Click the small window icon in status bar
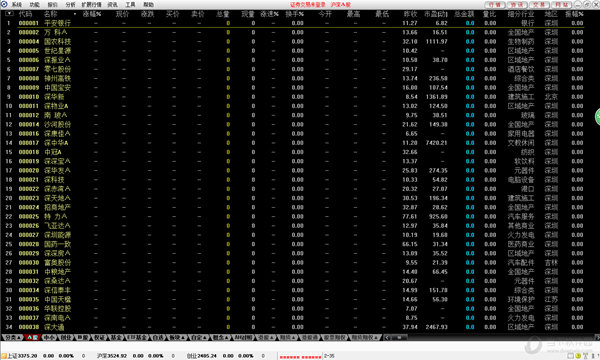Image resolution: width=600 pixels, height=360 pixels. point(571,356)
